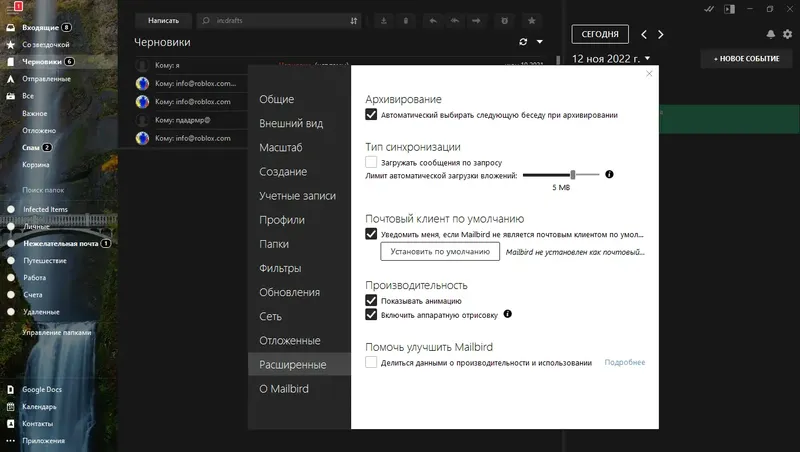Toggle 'Делиться данными о производительности' checkbox
The height and width of the screenshot is (452, 800).
tap(371, 362)
